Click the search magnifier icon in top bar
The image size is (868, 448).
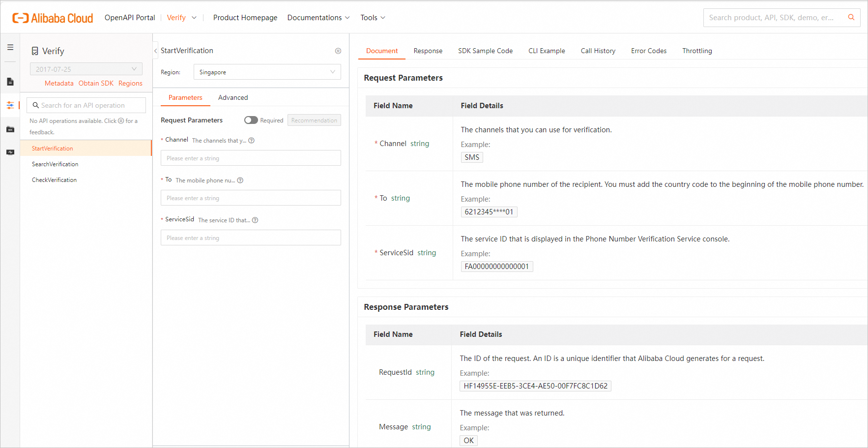point(851,18)
